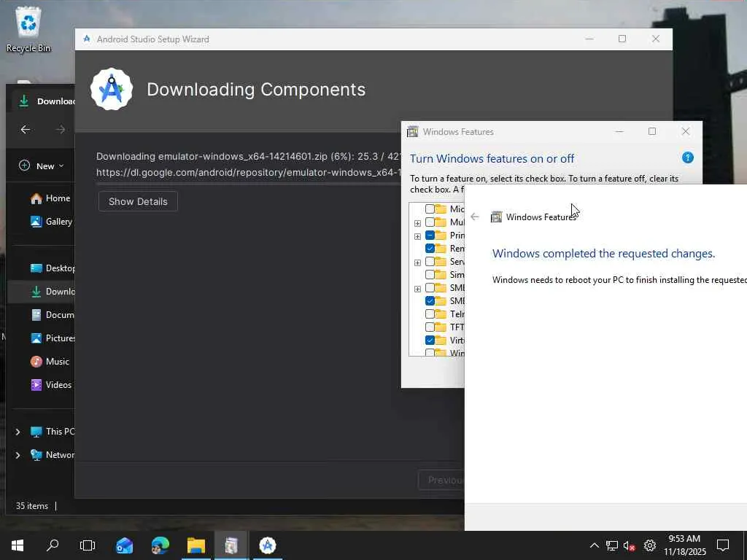This screenshot has width=747, height=560.
Task: Launch Microsoft Edge from the taskbar
Action: click(x=160, y=545)
